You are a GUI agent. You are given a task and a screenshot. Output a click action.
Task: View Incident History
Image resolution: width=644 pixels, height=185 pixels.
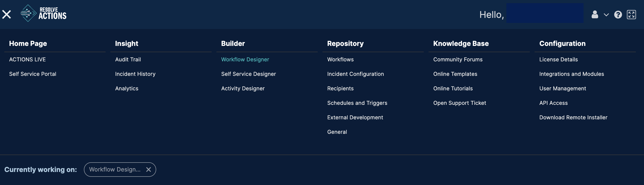(135, 74)
